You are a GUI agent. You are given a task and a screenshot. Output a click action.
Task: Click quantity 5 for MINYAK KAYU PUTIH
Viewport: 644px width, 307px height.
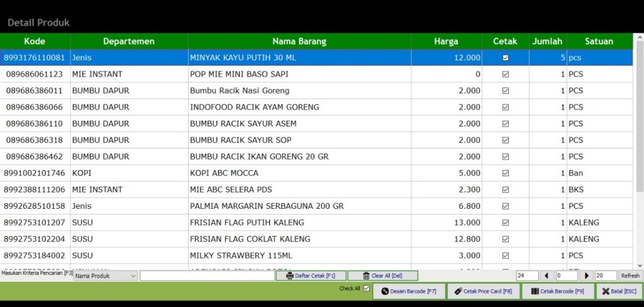click(548, 58)
